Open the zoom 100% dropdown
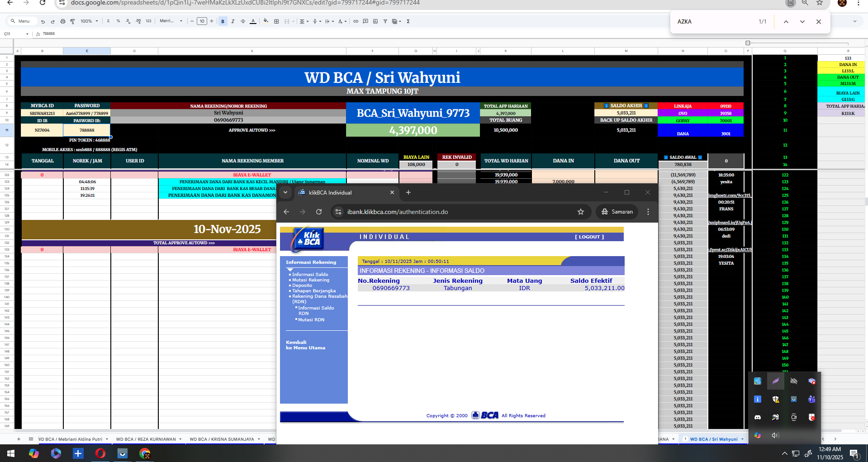This screenshot has height=462, width=868. pos(89,21)
